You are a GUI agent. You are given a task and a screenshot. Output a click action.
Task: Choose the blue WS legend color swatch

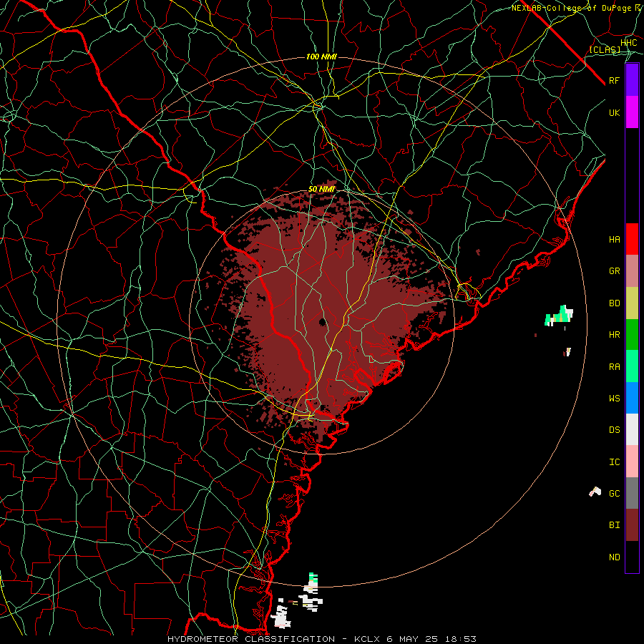632,398
